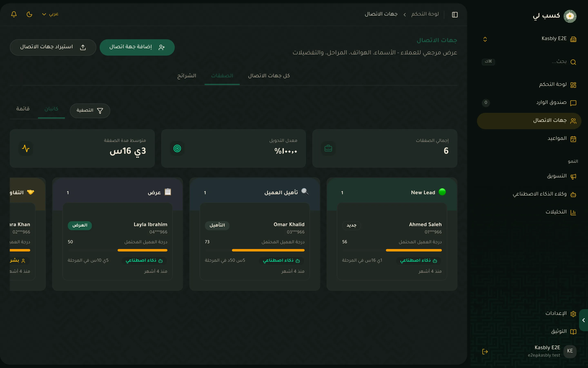Click استيراد جهات الاتصال import button

[x=53, y=47]
